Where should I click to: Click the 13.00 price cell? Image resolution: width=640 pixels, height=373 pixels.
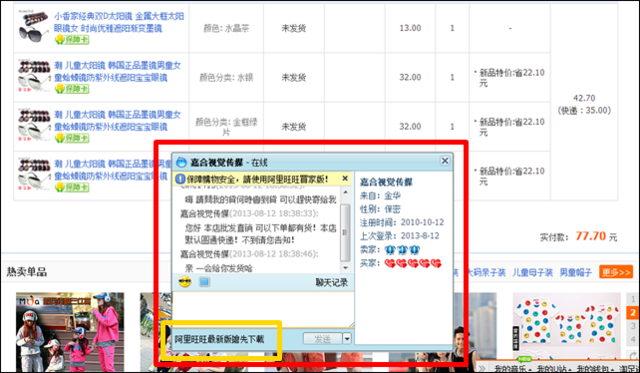point(410,28)
